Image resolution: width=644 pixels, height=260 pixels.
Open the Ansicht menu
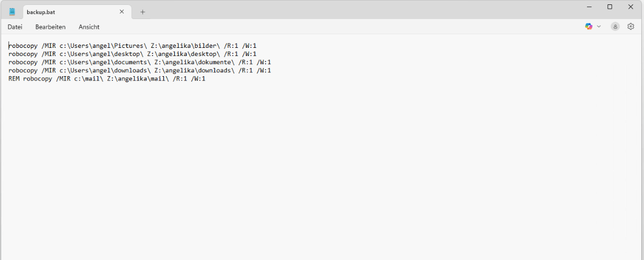[x=89, y=27]
